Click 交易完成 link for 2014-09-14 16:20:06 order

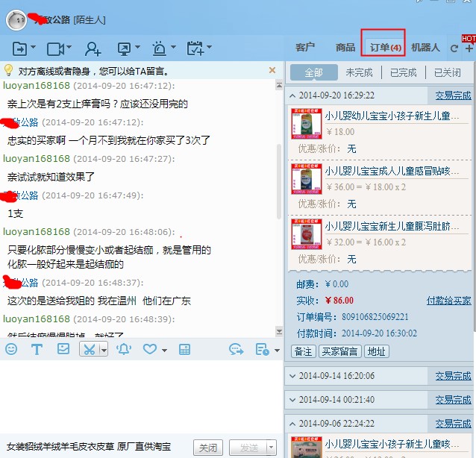click(453, 376)
